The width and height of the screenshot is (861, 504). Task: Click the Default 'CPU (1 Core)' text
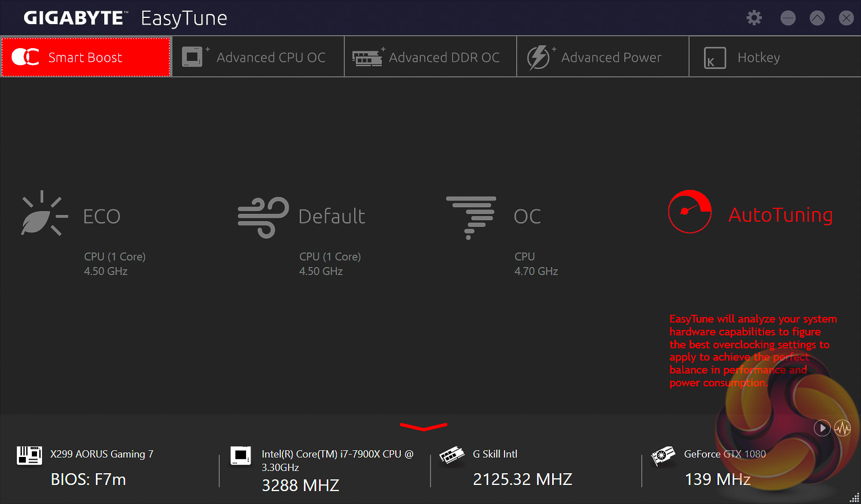click(x=330, y=256)
